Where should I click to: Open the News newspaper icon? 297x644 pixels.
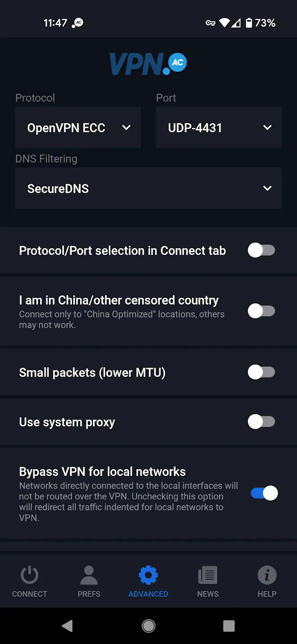click(208, 575)
